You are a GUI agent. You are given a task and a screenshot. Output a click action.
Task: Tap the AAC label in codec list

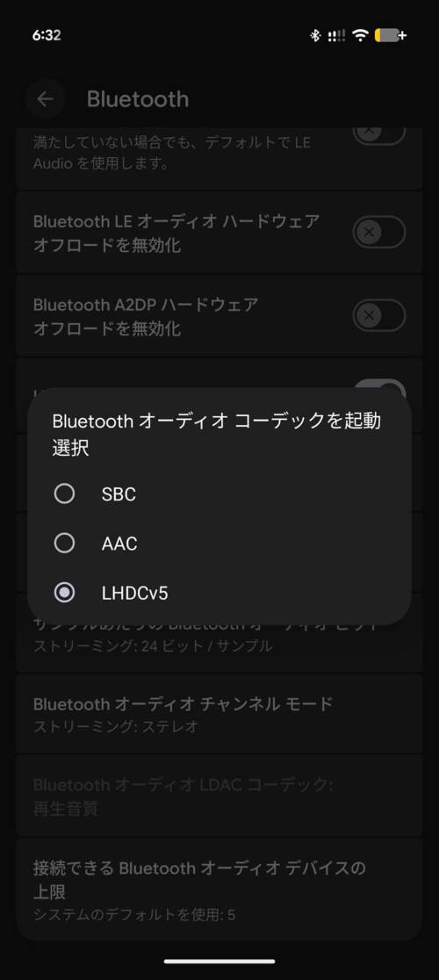point(119,544)
